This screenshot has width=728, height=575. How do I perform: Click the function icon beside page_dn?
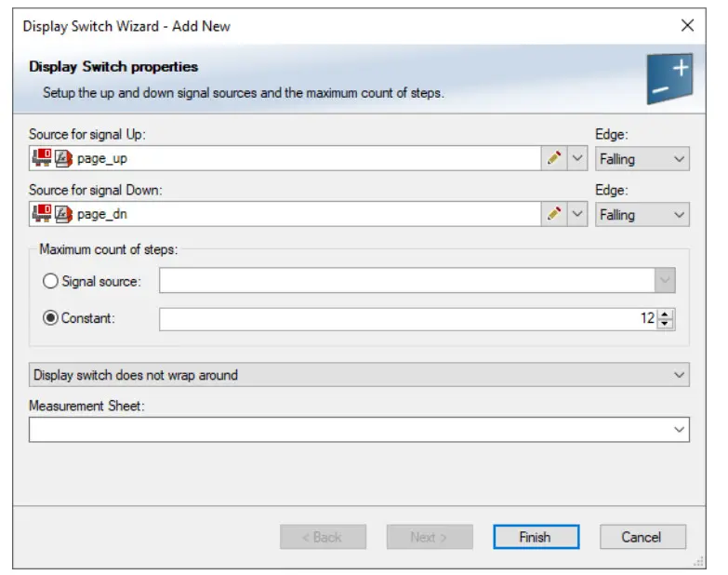(x=63, y=214)
